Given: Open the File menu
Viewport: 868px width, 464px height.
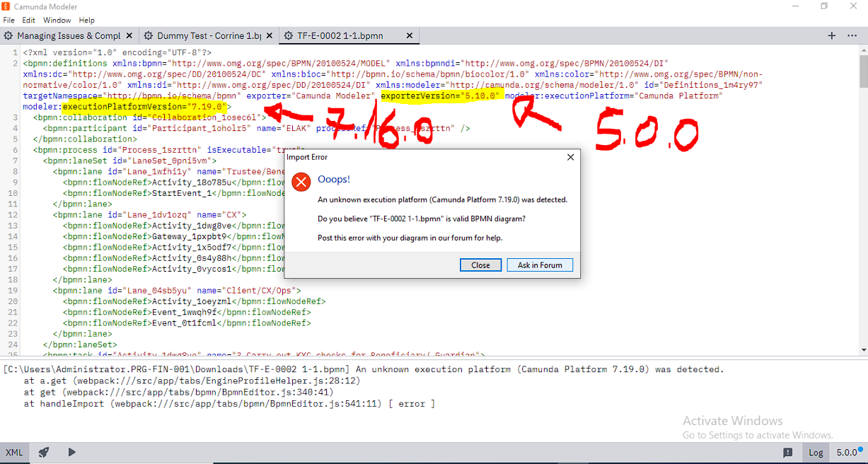Looking at the screenshot, I should 8,20.
